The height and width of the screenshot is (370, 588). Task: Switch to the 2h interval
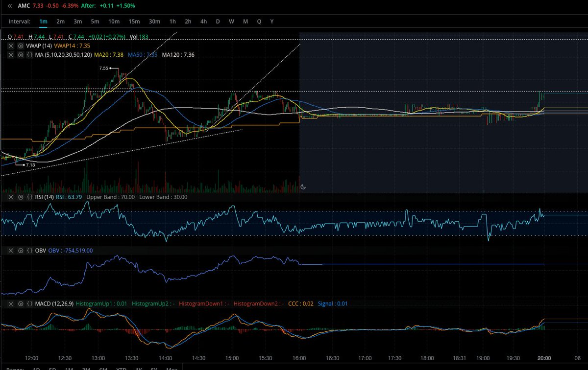pos(188,22)
